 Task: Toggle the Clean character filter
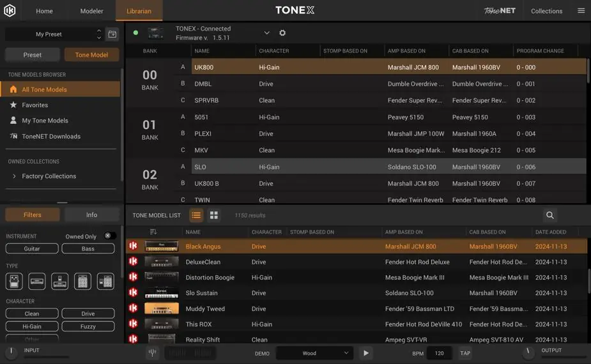pyautogui.click(x=32, y=314)
